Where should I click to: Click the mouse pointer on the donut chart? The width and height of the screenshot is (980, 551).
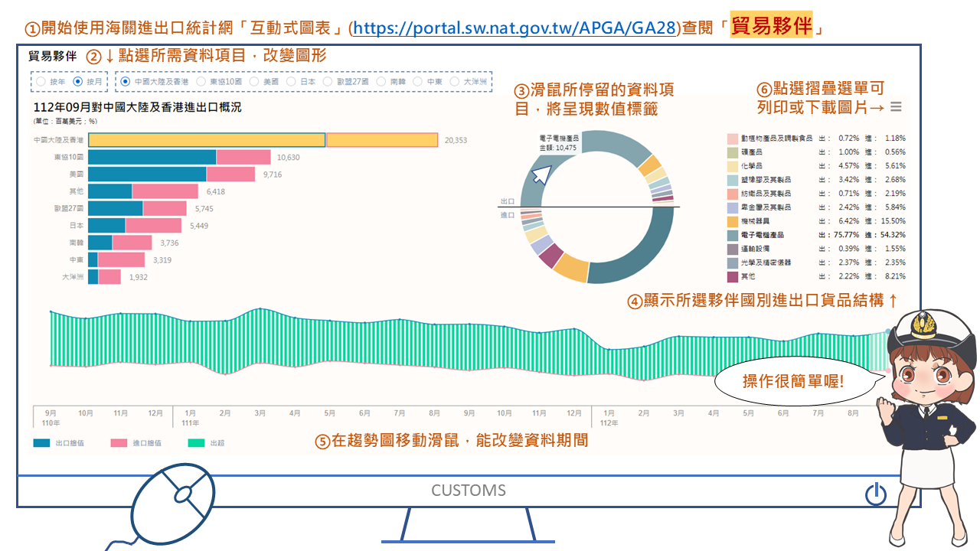click(x=541, y=174)
